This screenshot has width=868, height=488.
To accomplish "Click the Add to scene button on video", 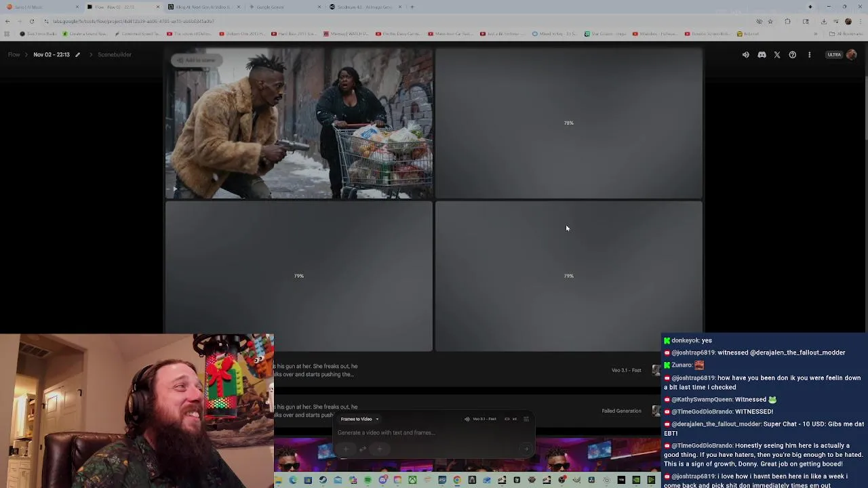I will [196, 60].
